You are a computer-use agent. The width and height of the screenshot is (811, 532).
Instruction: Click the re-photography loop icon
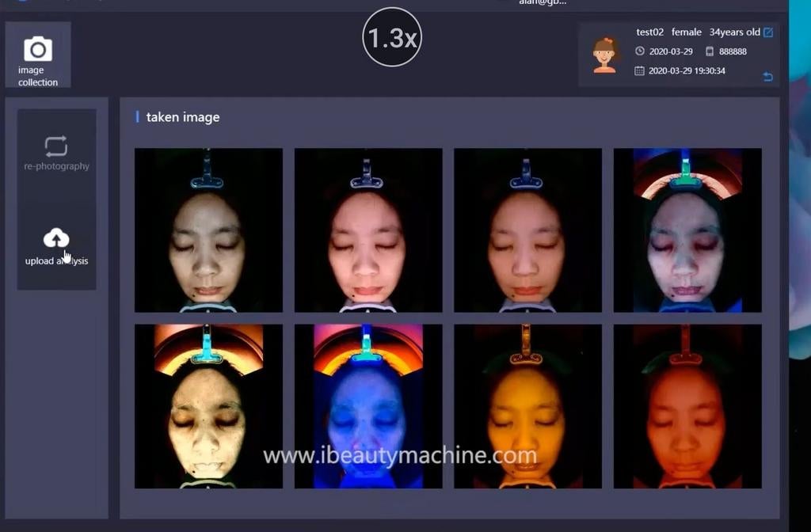click(x=56, y=146)
